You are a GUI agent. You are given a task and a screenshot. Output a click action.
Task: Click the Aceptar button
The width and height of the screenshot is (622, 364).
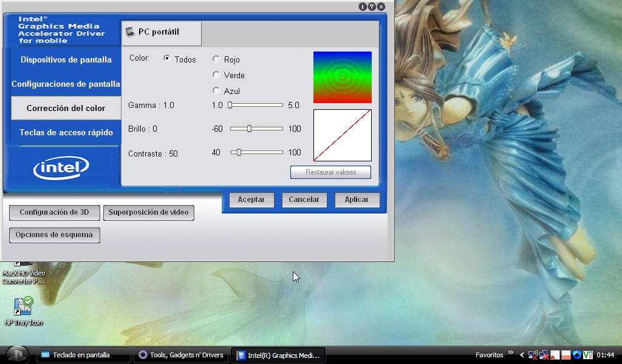click(251, 200)
